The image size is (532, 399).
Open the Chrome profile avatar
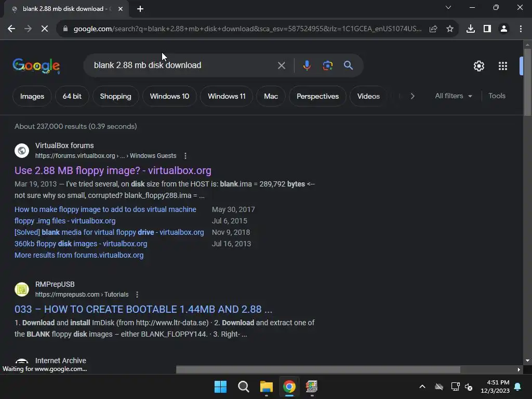click(x=504, y=29)
